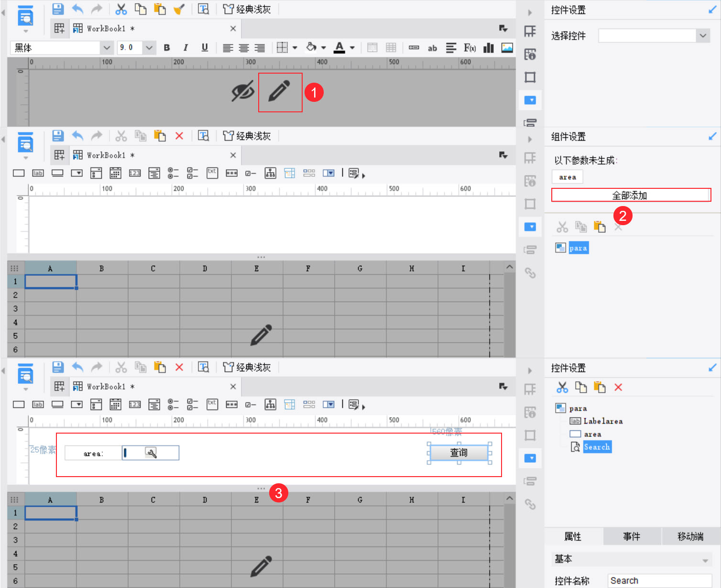
Task: Switch to the 移动端 tab
Action: click(x=691, y=536)
